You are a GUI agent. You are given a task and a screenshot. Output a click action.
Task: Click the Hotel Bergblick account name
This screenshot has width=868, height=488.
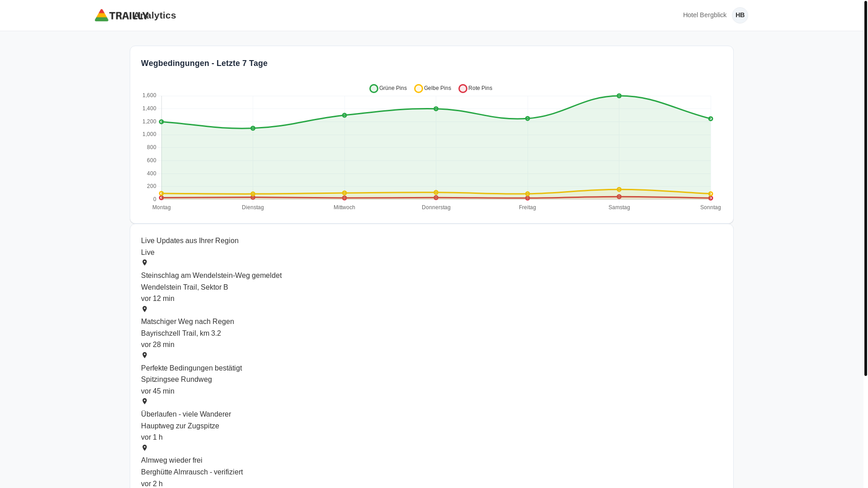[x=704, y=15]
